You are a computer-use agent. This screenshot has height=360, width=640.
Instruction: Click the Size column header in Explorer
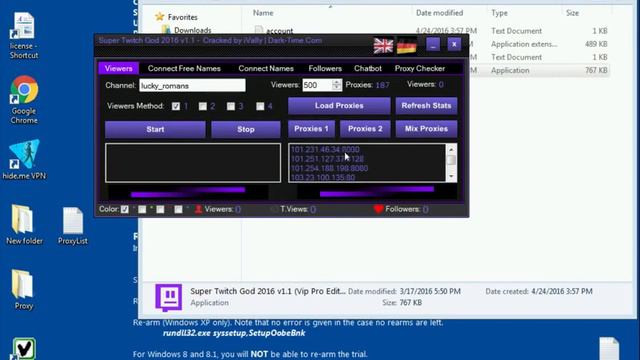572,13
